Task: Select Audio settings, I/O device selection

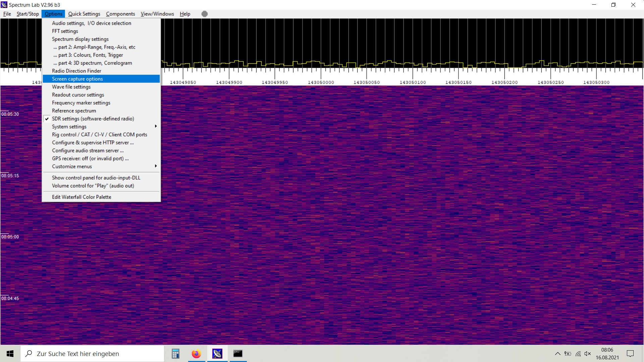Action: [x=101, y=23]
